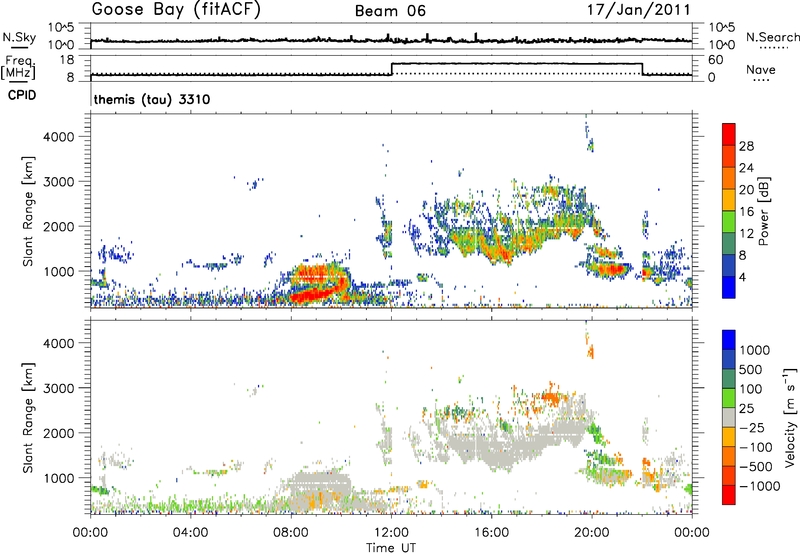
Task: Click the 'themis (tau) 3310' CPID text
Action: [152, 99]
